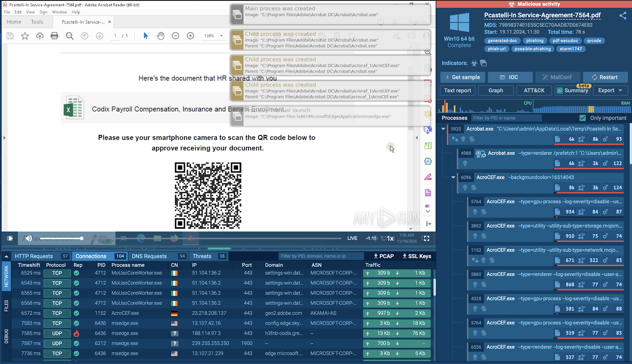Screen dimensions: 632x364
Task: Print the document with the printer icon
Action: pyautogui.click(x=55, y=36)
